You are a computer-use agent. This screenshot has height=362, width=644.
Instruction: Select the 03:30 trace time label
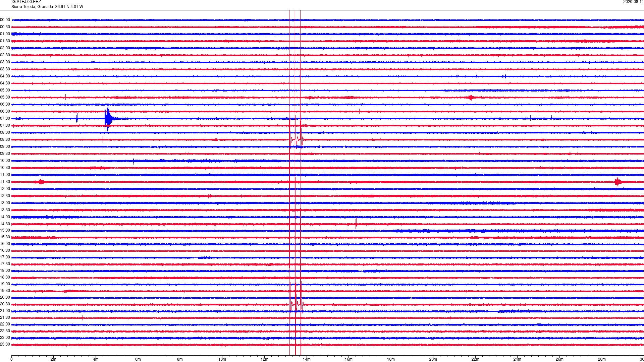(x=5, y=69)
